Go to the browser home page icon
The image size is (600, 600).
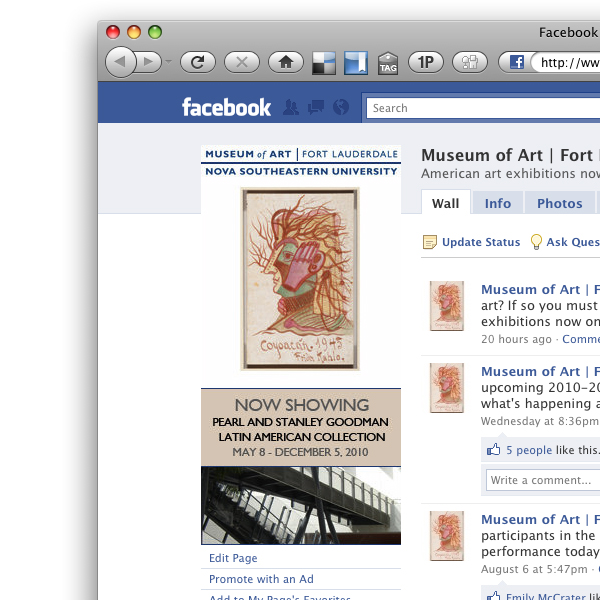point(286,62)
